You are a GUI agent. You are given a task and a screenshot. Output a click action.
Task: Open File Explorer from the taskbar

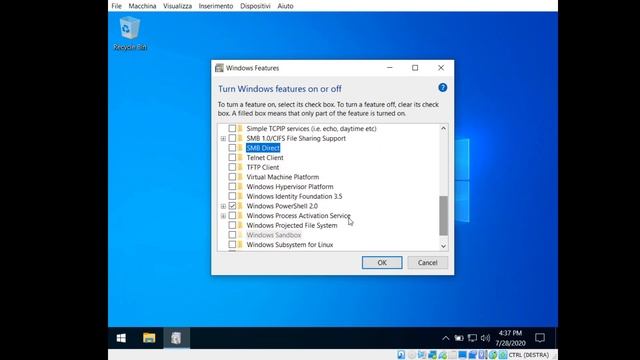click(149, 338)
